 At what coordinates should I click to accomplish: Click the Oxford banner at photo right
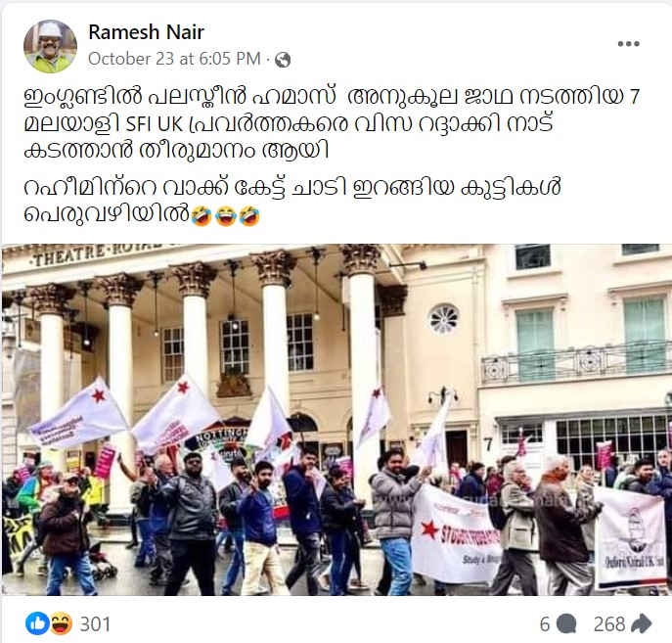point(631,537)
